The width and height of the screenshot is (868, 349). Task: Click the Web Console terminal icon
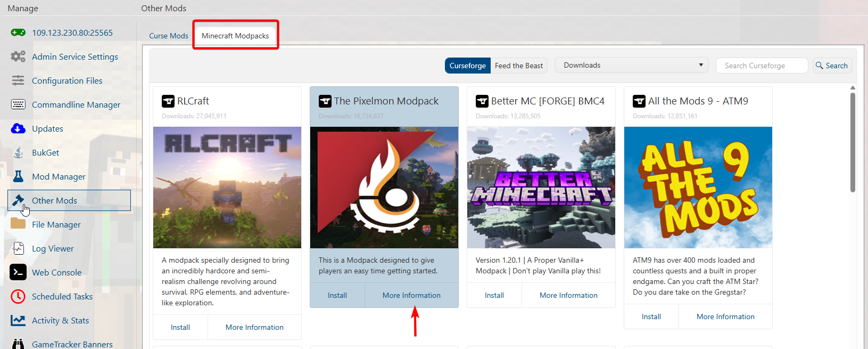point(18,272)
